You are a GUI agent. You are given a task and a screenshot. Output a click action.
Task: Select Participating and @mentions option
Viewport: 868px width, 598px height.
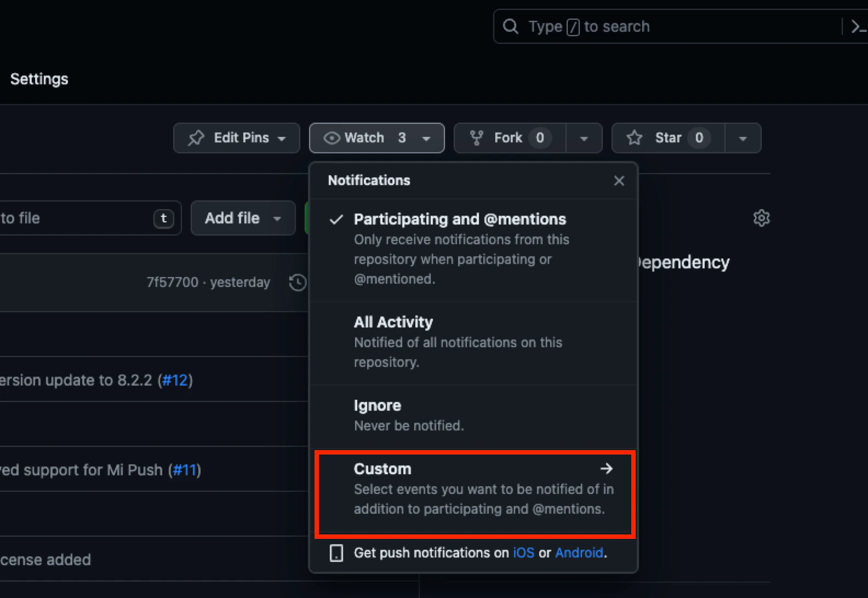pyautogui.click(x=474, y=249)
